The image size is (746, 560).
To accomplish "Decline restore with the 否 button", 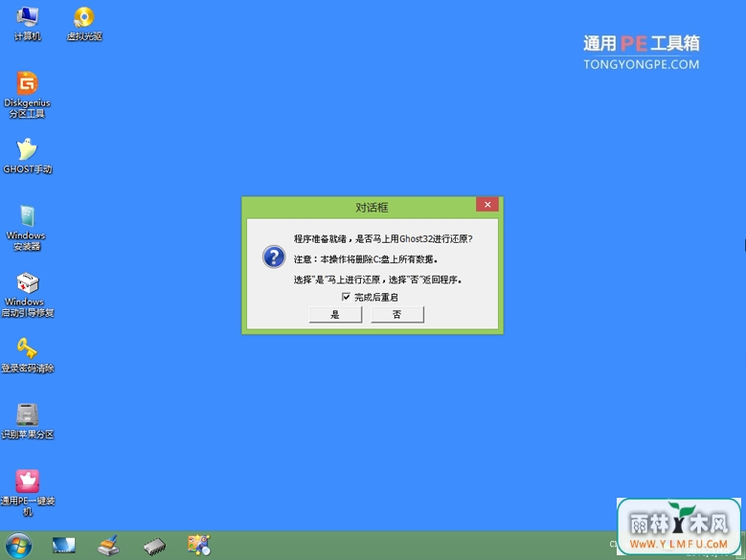I will pos(397,314).
